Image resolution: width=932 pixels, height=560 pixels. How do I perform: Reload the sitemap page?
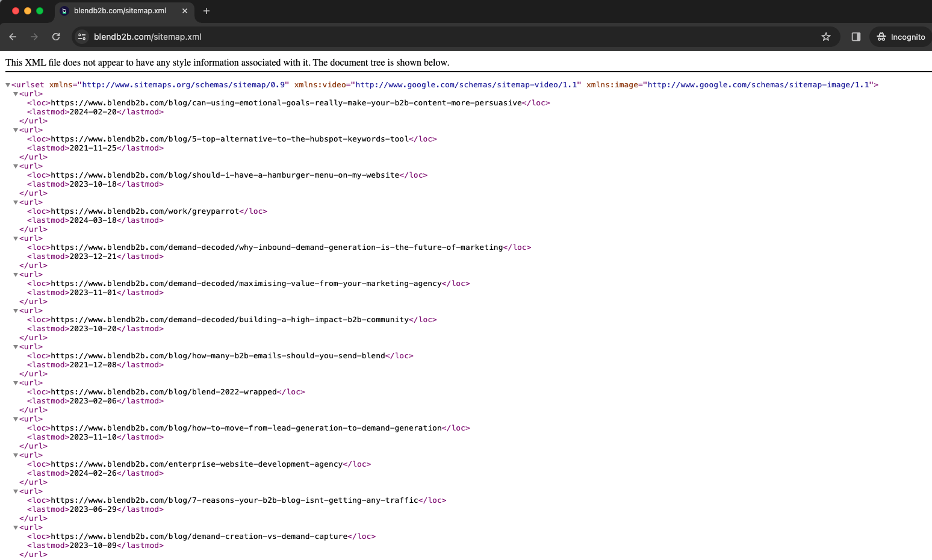pyautogui.click(x=56, y=37)
